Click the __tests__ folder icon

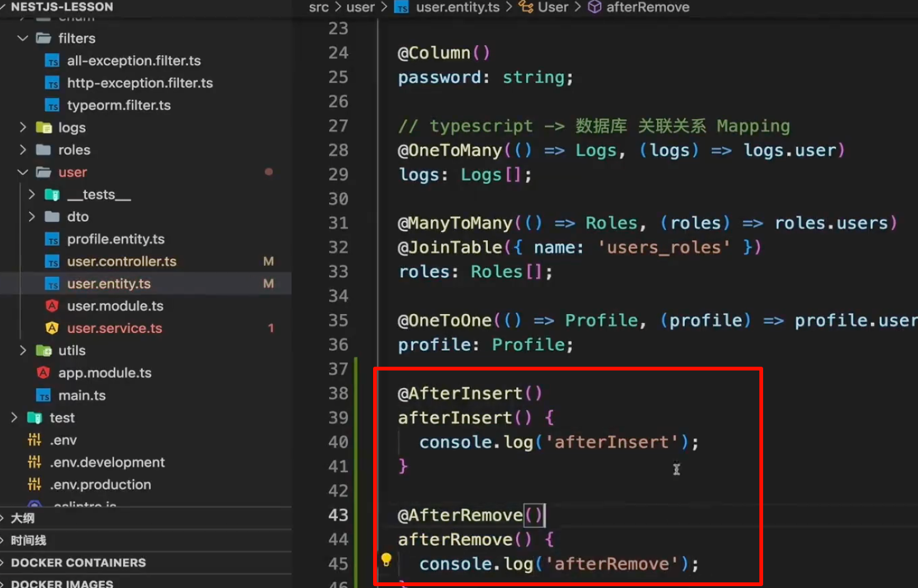click(52, 194)
